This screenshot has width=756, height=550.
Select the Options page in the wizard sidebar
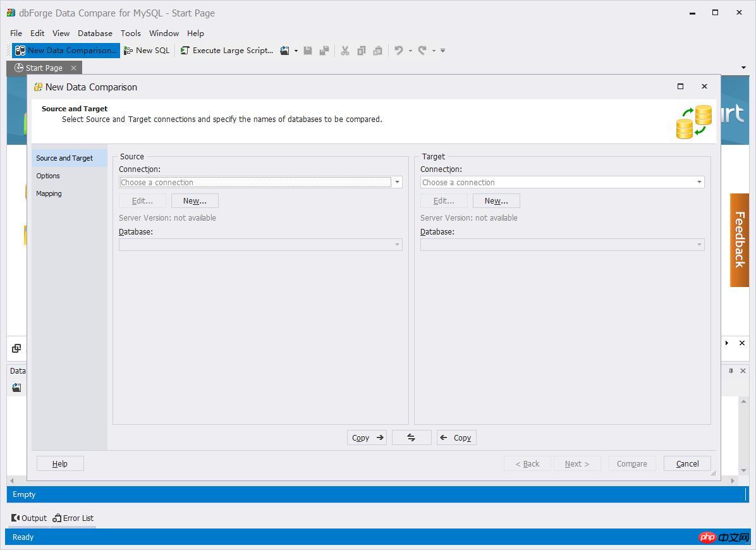[x=48, y=176]
